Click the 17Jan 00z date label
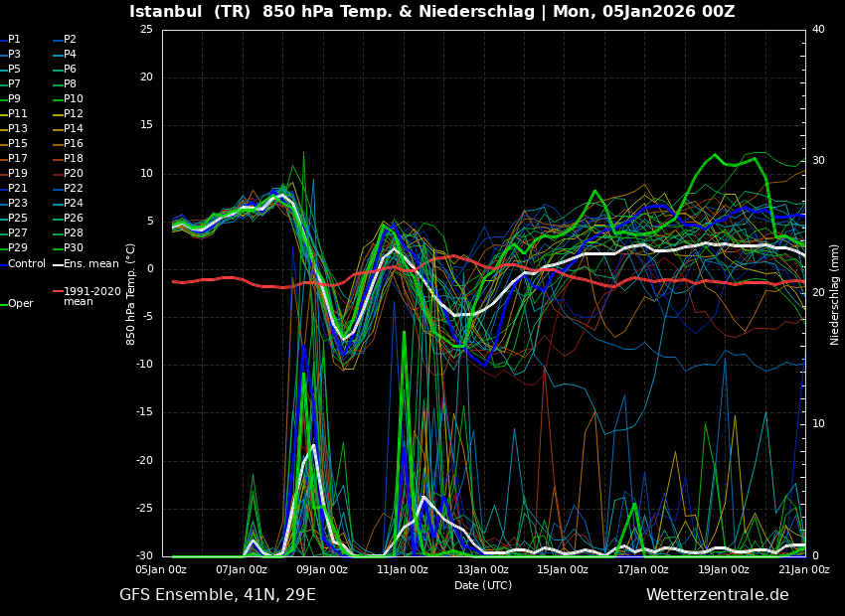 coord(644,570)
